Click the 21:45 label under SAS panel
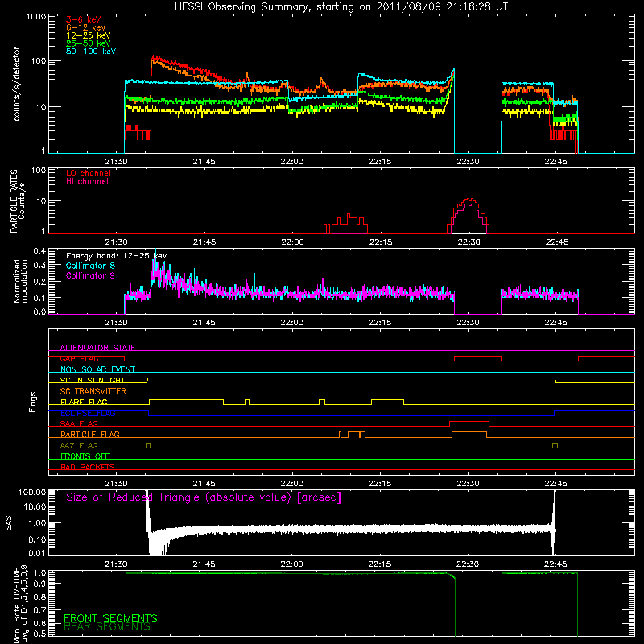644x644 pixels. (x=204, y=564)
